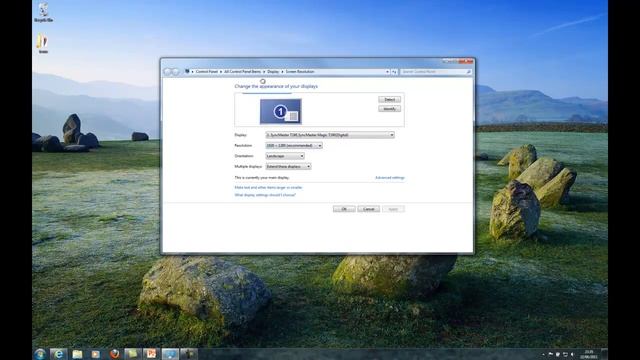The width and height of the screenshot is (640, 360).
Task: Open the volume speaker tray icon
Action: [x=572, y=354]
